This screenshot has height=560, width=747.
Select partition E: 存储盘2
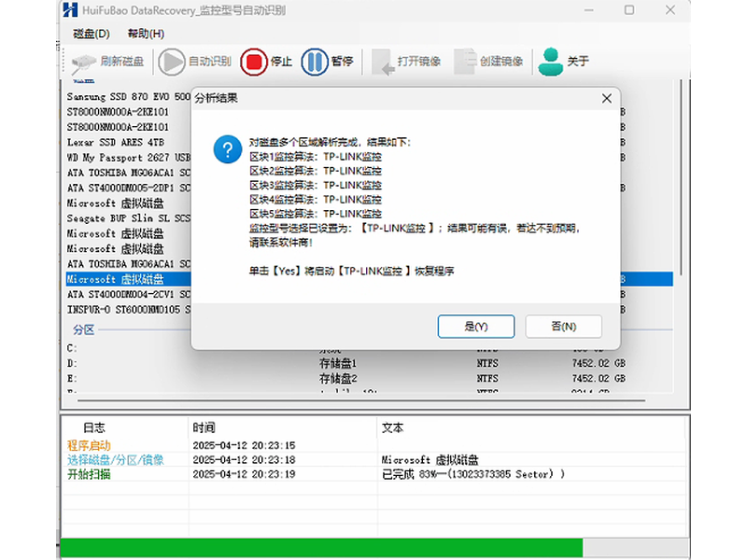(369, 379)
